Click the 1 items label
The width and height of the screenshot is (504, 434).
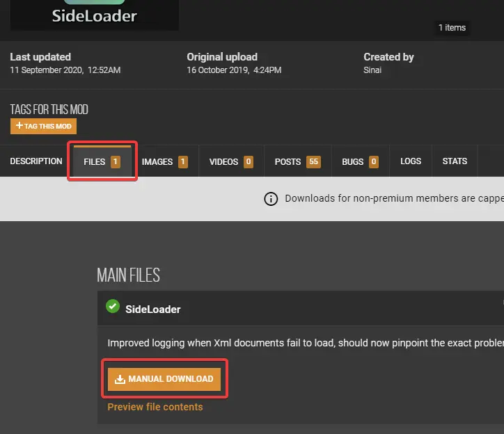coord(452,28)
